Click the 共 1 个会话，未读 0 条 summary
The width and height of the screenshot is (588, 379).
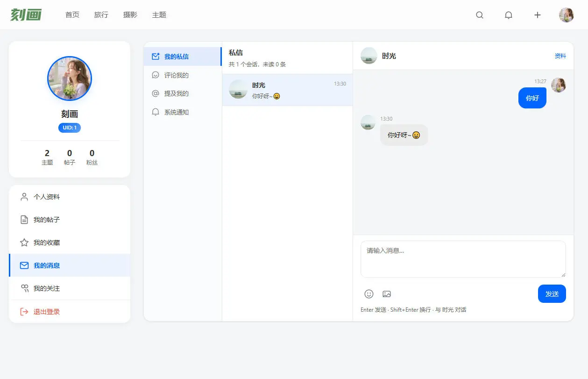257,64
